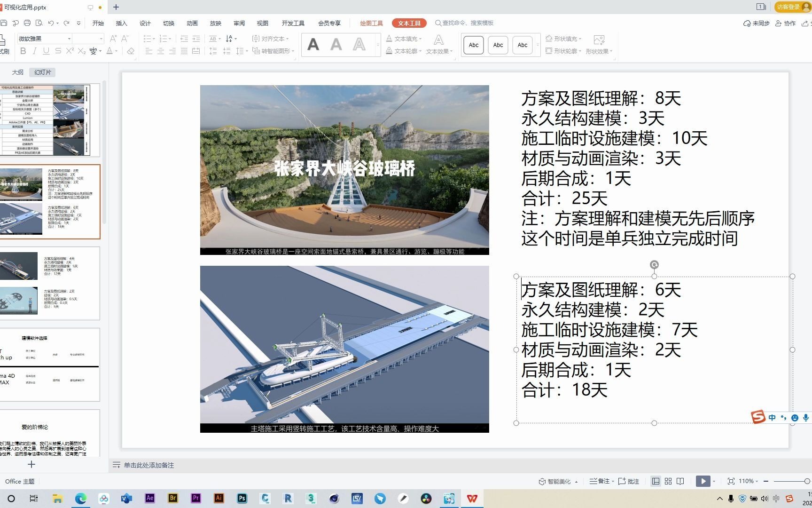Toggle normal view button in status bar
The width and height of the screenshot is (812, 508).
pyautogui.click(x=656, y=481)
